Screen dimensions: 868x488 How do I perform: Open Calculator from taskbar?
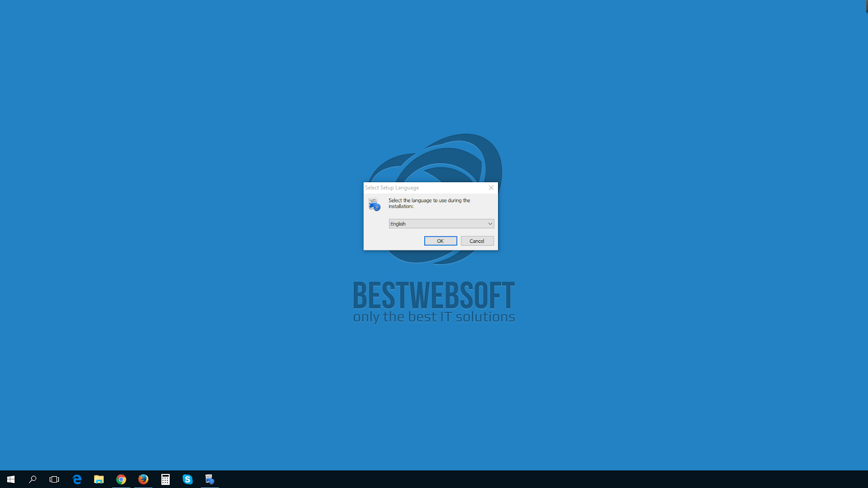tap(165, 479)
